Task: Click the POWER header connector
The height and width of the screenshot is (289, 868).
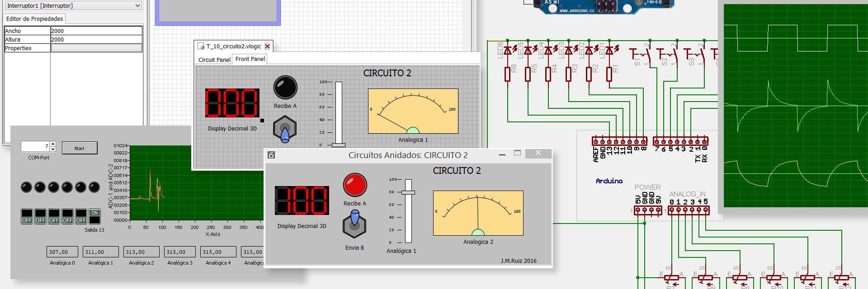Action: point(648,210)
